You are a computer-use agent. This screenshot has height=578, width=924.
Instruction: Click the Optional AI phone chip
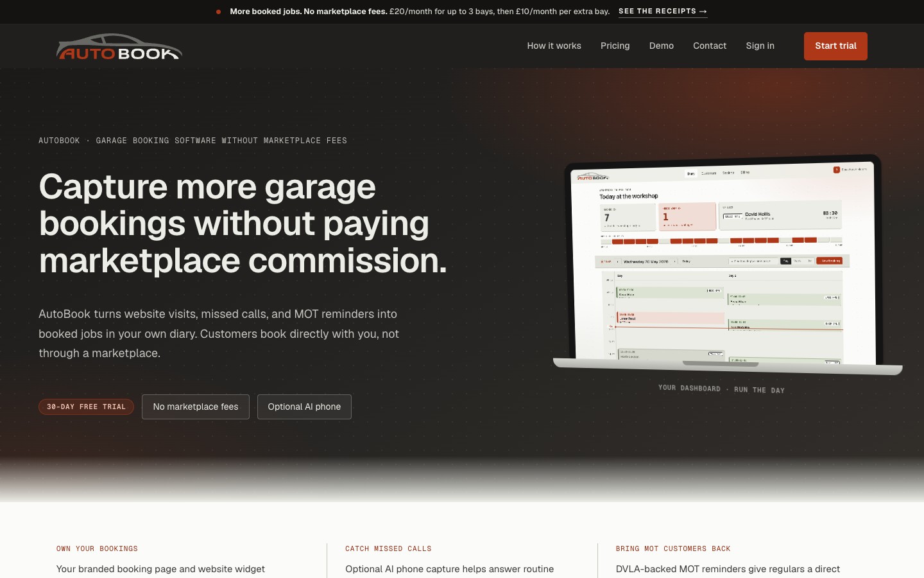coord(304,407)
